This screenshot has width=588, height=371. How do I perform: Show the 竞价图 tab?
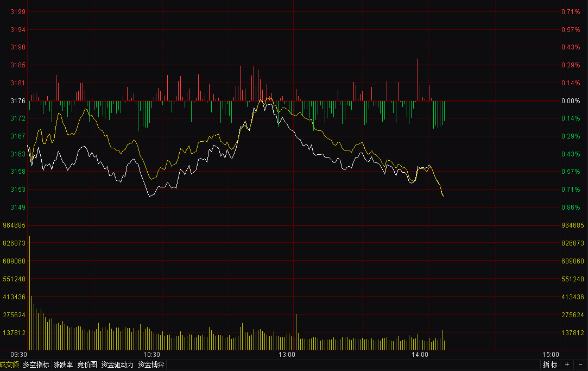coord(87,364)
